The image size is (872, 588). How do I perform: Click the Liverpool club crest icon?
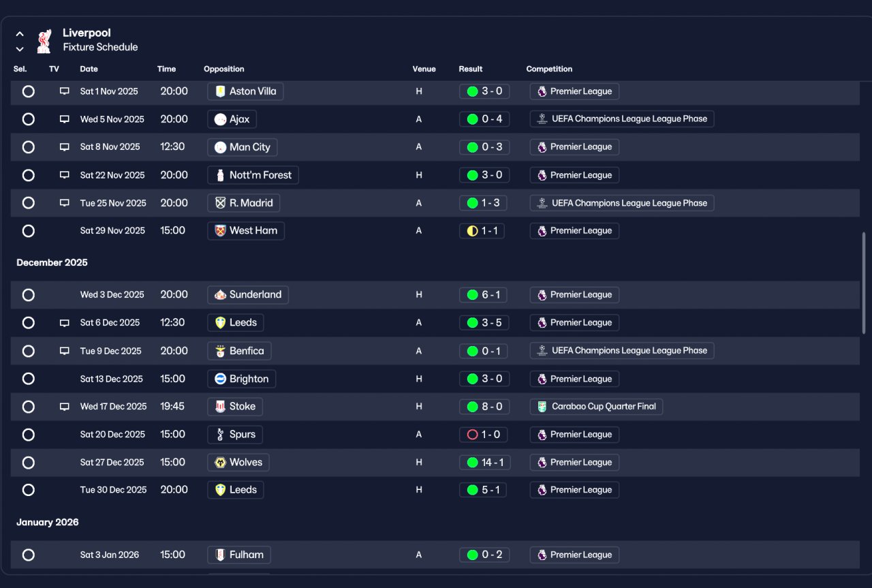tap(44, 40)
